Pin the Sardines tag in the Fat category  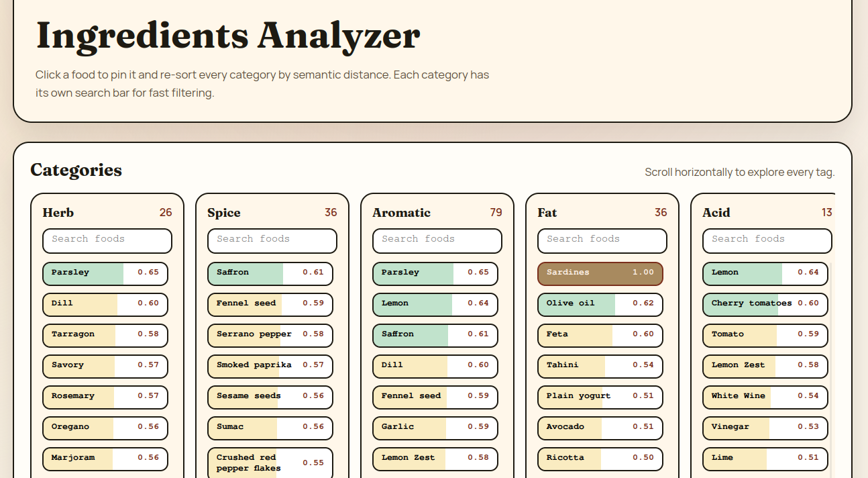[x=600, y=273]
